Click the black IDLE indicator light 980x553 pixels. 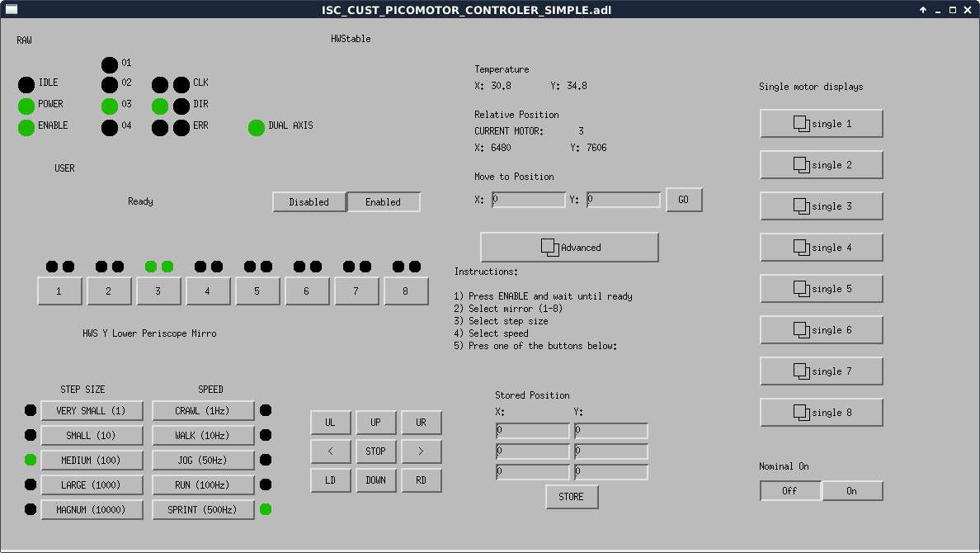tap(26, 85)
